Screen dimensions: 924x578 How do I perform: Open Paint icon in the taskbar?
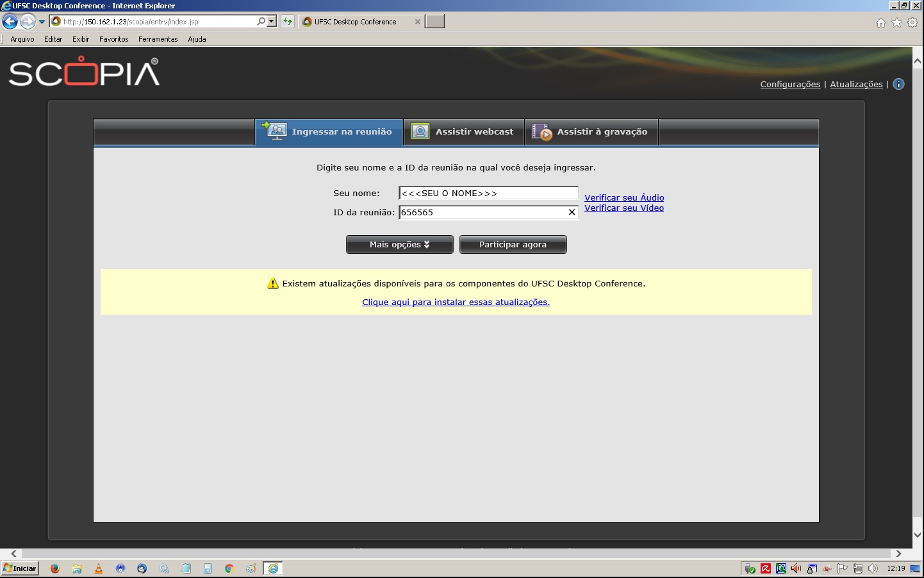point(251,568)
